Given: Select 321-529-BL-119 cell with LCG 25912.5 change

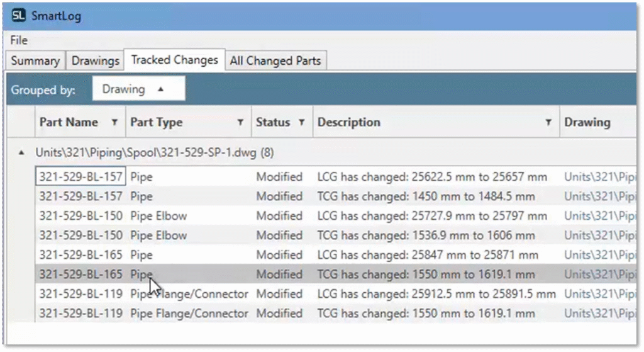Looking at the screenshot, I should (80, 294).
